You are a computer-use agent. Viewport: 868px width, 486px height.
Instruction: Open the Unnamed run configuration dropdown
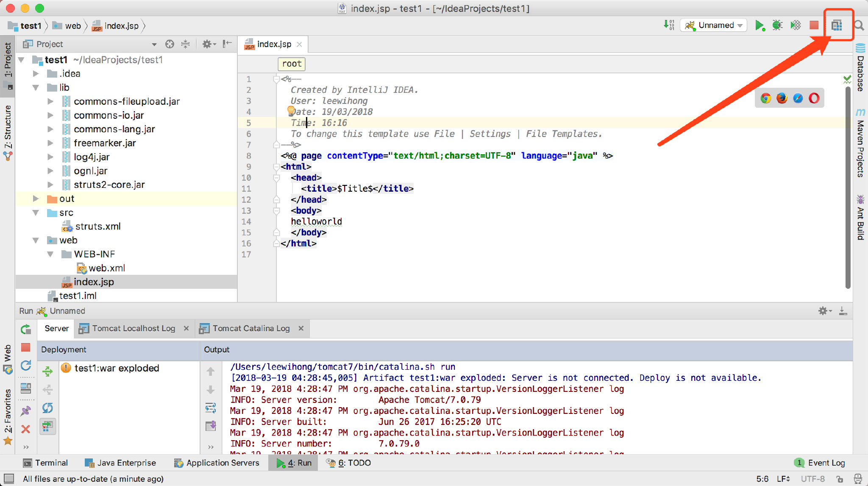click(x=713, y=25)
